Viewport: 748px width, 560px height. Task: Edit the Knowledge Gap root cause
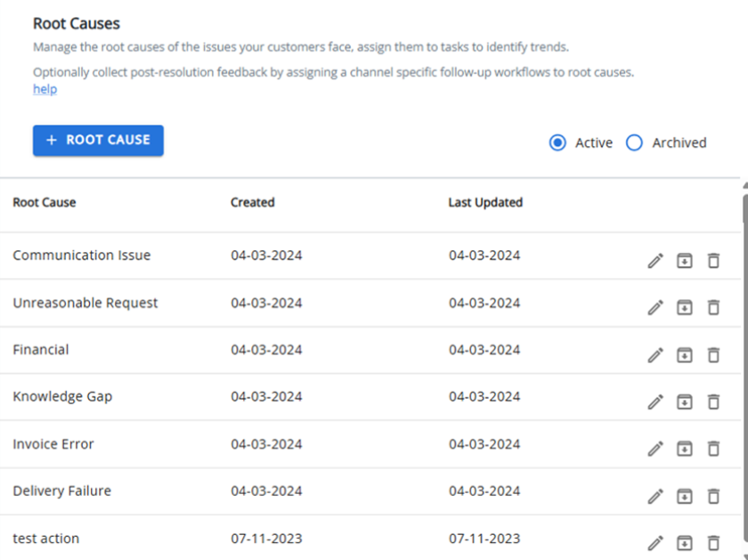(655, 402)
